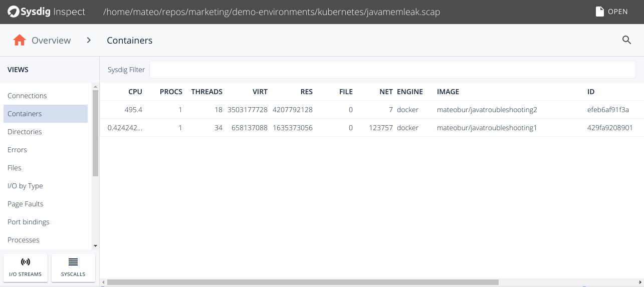Sort by NET column header
Image resolution: width=644 pixels, height=287 pixels.
(x=386, y=92)
